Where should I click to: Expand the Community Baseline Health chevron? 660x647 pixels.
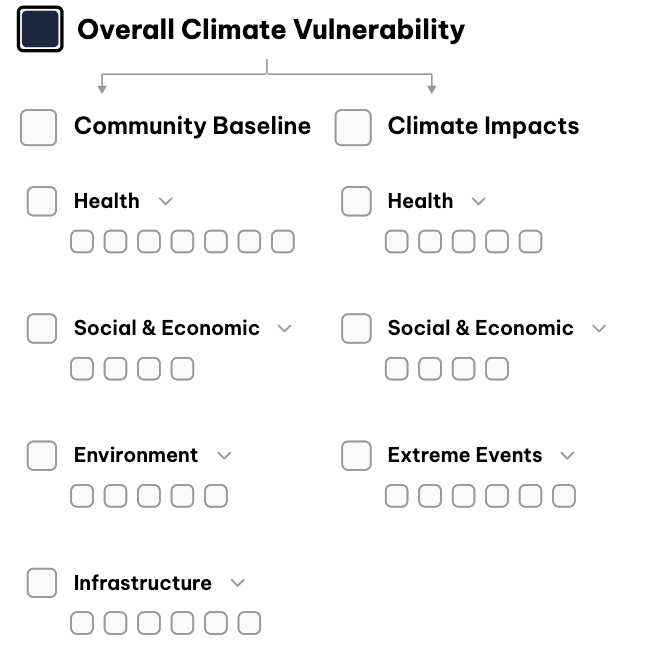[x=166, y=201]
